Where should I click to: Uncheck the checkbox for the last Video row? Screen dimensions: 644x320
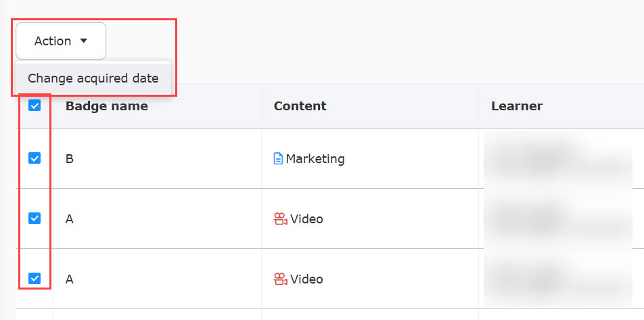click(x=34, y=278)
